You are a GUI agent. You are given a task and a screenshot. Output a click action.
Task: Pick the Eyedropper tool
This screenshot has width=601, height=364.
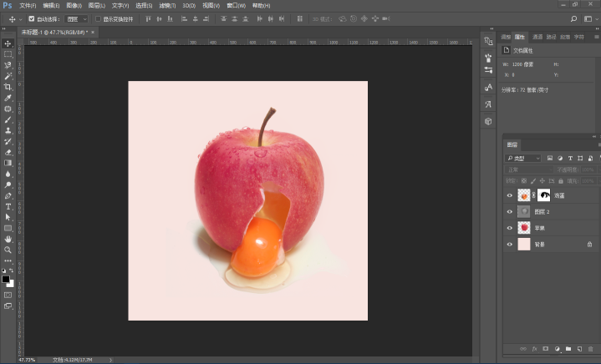(x=8, y=98)
